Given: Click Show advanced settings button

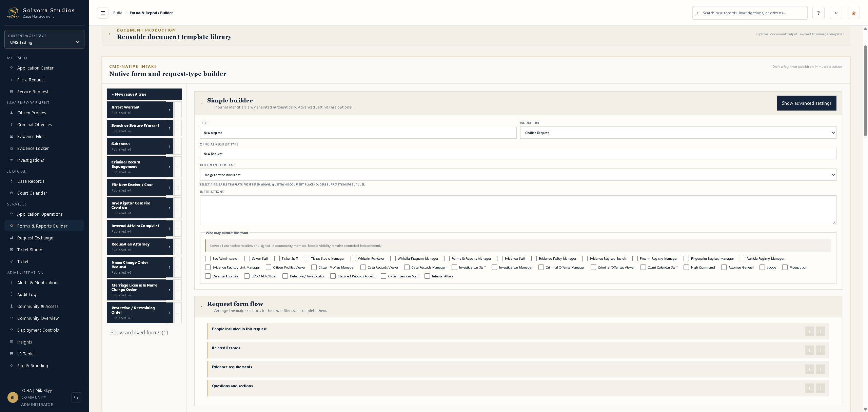Looking at the screenshot, I should (x=807, y=103).
